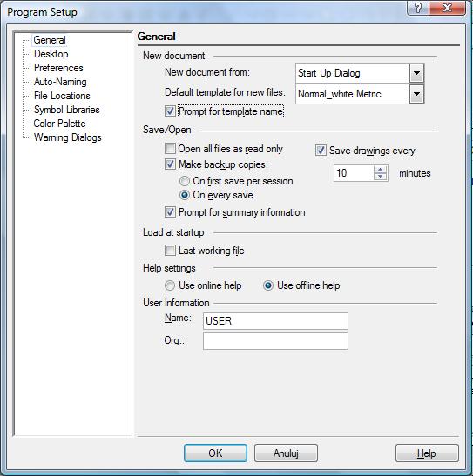Open the Desktop settings page

point(51,54)
